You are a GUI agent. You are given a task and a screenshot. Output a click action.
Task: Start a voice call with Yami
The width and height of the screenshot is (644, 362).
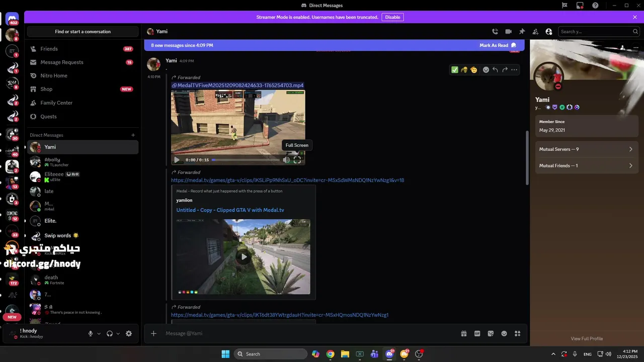(495, 31)
